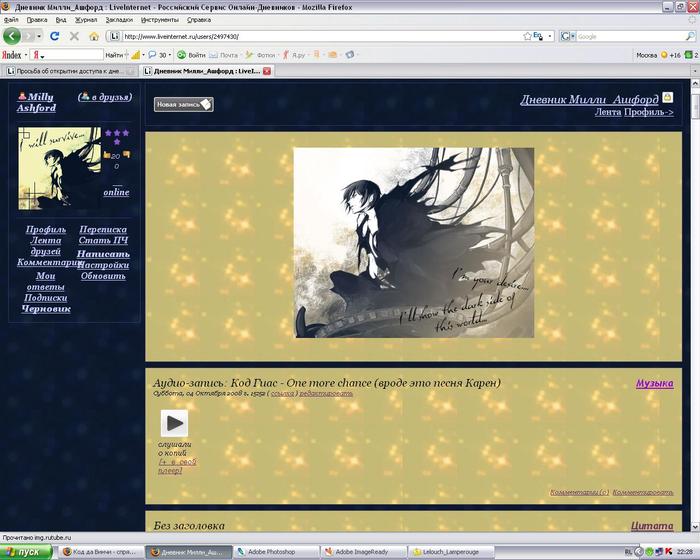This screenshot has width=700, height=560.
Task: Open Yandex Почта mail icon
Action: point(224,55)
